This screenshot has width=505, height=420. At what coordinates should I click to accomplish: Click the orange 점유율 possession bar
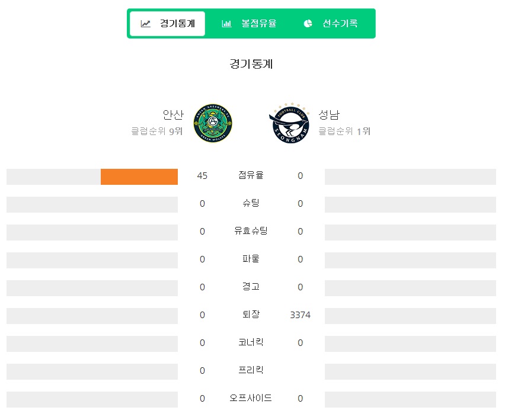[139, 177]
